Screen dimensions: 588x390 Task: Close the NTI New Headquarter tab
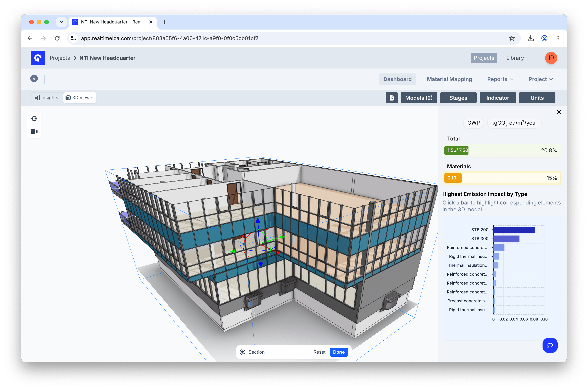point(151,22)
